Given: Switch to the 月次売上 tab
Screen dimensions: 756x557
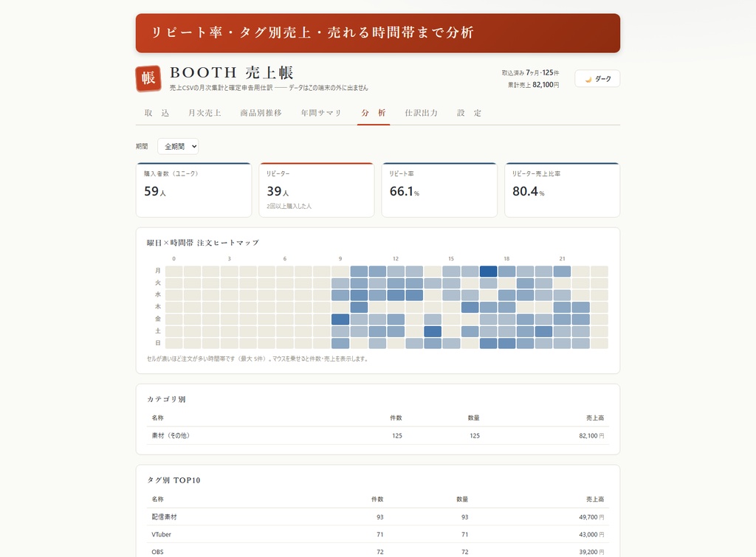Looking at the screenshot, I should tap(205, 113).
